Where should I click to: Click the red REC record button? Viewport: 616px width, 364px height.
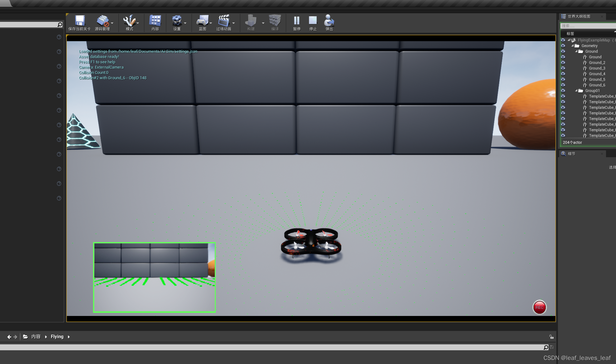coord(539,307)
